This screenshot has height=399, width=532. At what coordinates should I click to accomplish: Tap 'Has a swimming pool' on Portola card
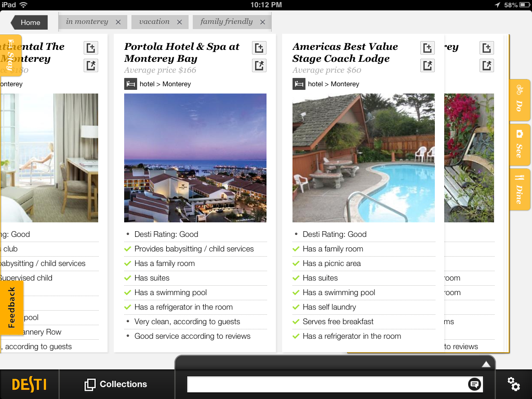point(170,292)
